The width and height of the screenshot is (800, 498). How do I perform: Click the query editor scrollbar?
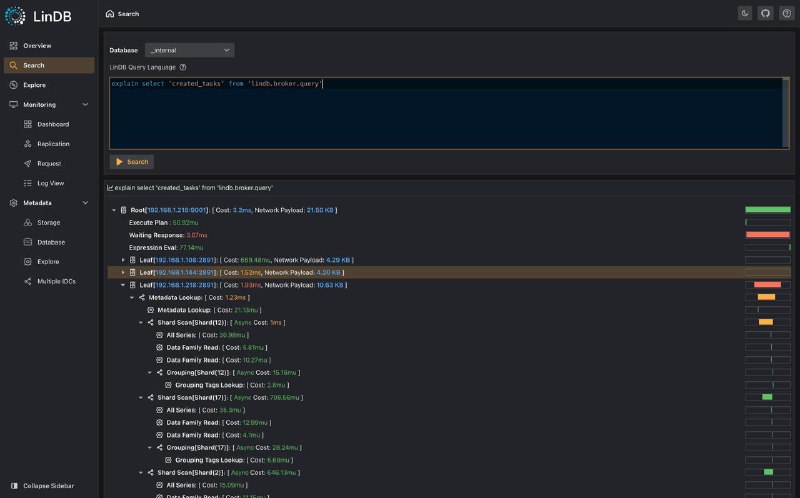786,113
